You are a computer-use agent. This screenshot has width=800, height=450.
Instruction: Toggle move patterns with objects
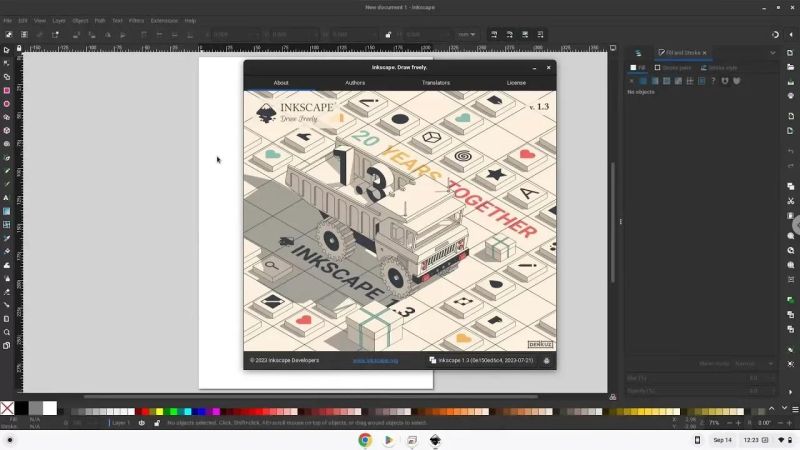[540, 35]
